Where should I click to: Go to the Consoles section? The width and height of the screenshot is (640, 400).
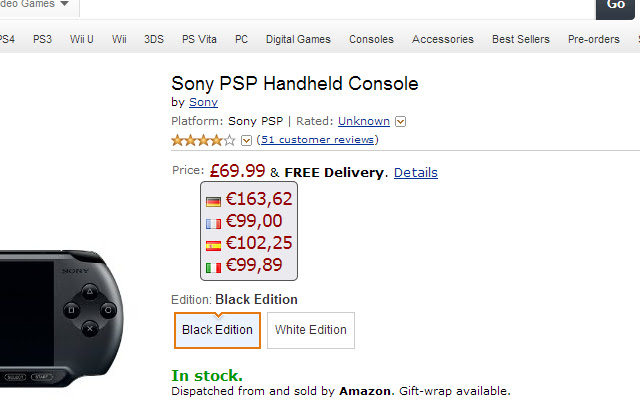pyautogui.click(x=371, y=39)
